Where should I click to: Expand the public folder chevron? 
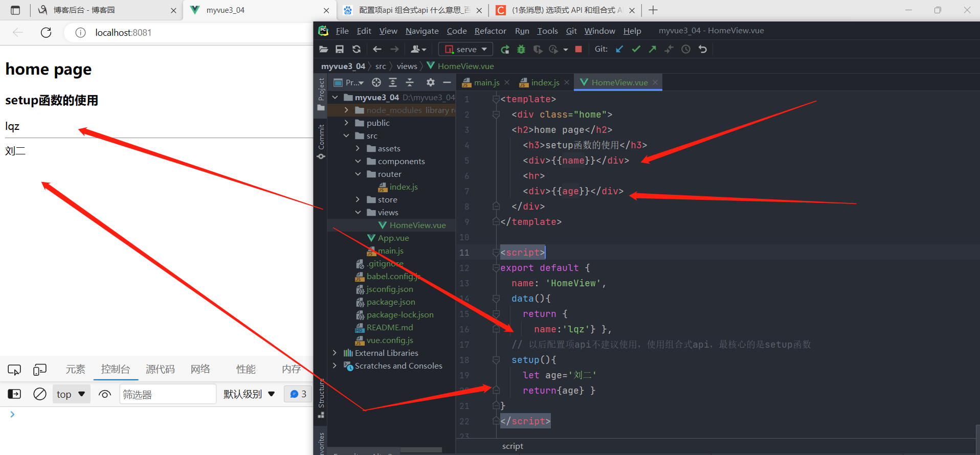pos(346,123)
